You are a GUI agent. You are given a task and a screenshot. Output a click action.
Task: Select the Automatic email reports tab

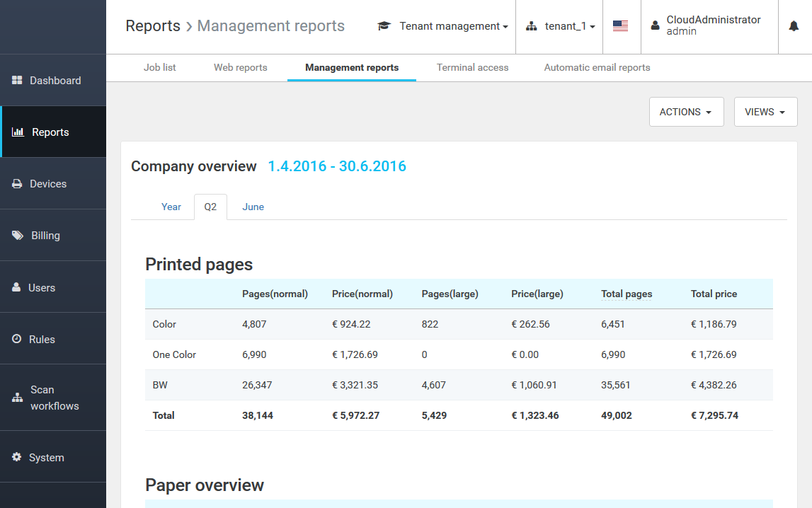pos(597,68)
